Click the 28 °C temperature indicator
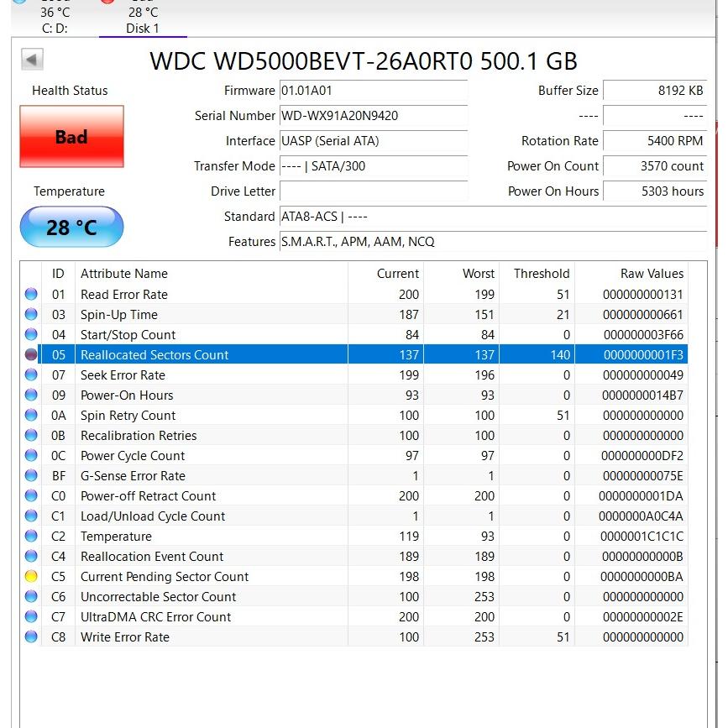This screenshot has height=728, width=728. coord(71,227)
